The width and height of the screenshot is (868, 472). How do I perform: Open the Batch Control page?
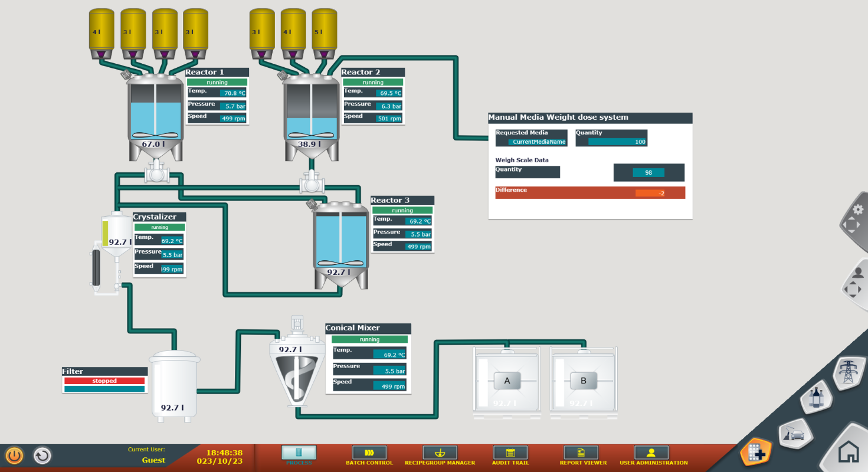point(369,455)
